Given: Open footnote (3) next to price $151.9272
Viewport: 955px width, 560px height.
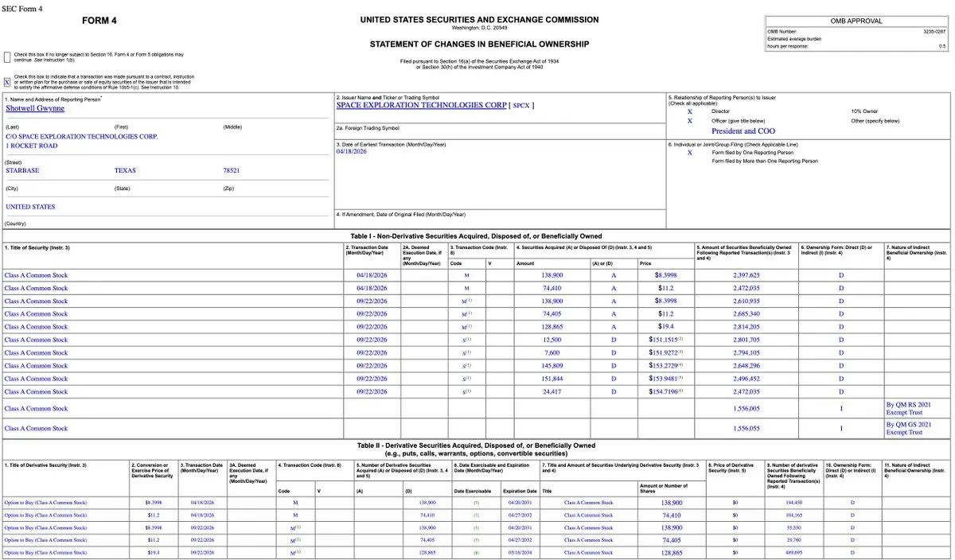Looking at the screenshot, I should [x=681, y=351].
